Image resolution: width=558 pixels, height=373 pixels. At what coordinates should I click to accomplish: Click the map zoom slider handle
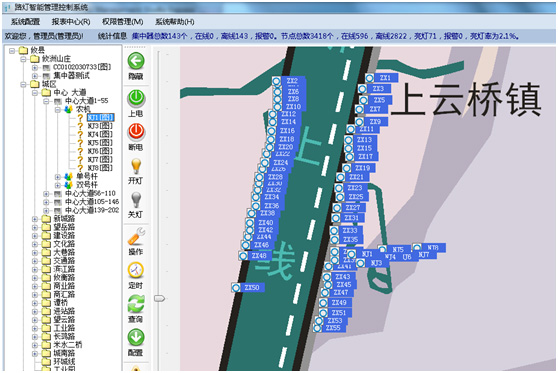pos(159,298)
